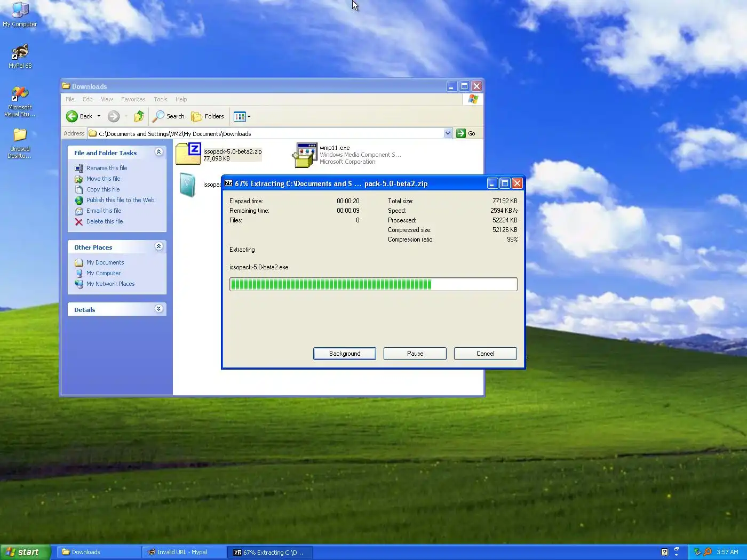Click the extraction progress bar
747x560 pixels.
point(373,284)
